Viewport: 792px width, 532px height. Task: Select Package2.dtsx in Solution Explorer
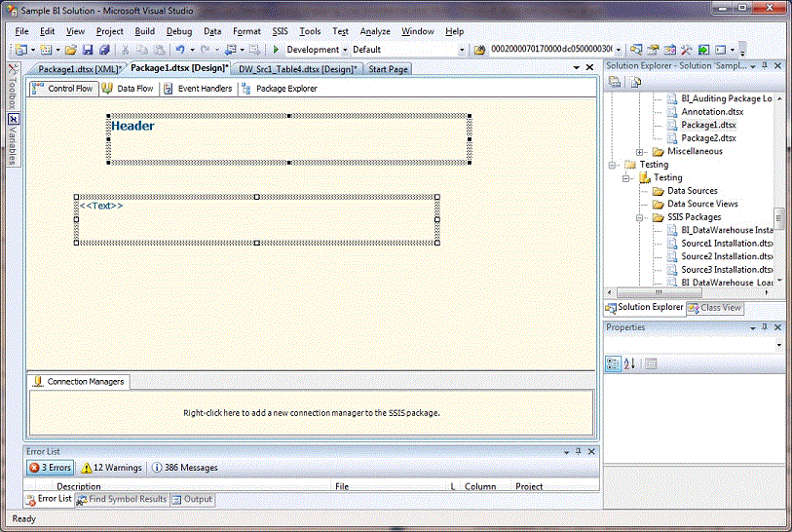click(x=708, y=138)
